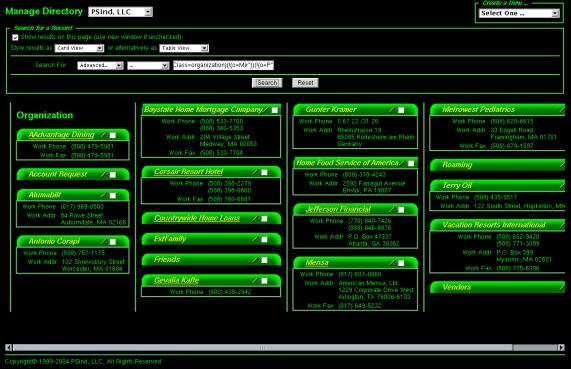Image resolution: width=571 pixels, height=369 pixels.
Task: Tick the Friends card checkbox
Action: coord(264,260)
